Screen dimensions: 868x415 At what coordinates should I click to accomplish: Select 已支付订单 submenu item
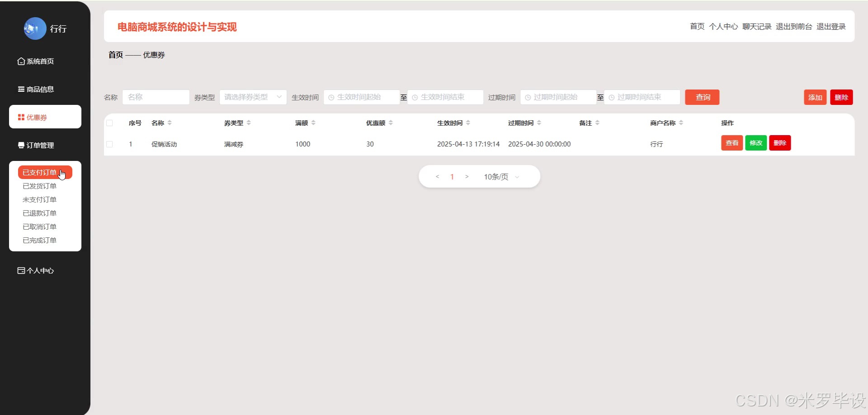click(45, 172)
